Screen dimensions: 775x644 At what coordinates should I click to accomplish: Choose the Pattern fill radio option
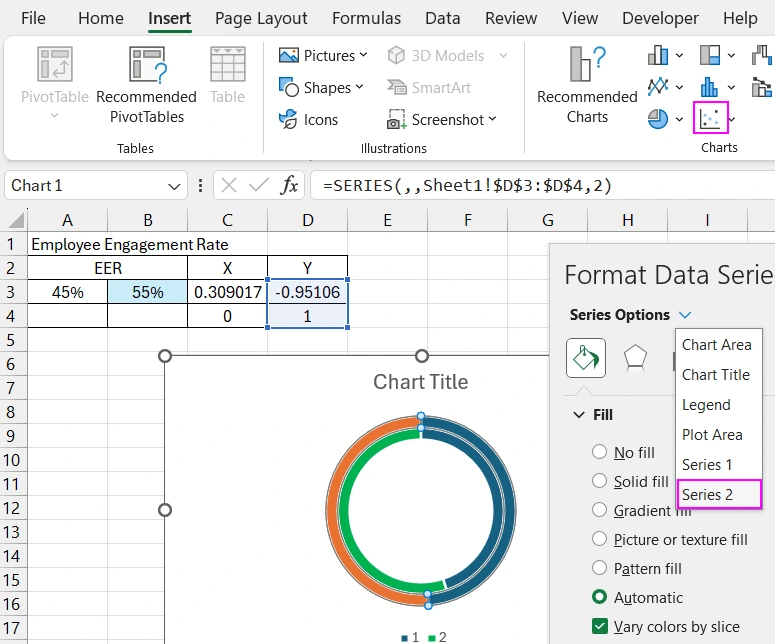(x=600, y=568)
